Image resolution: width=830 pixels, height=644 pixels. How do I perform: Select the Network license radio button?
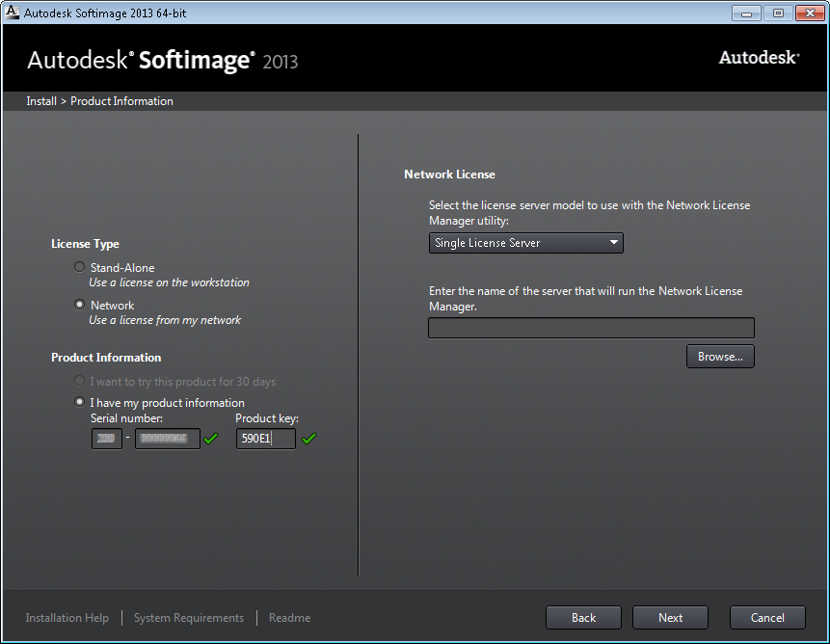click(x=80, y=305)
